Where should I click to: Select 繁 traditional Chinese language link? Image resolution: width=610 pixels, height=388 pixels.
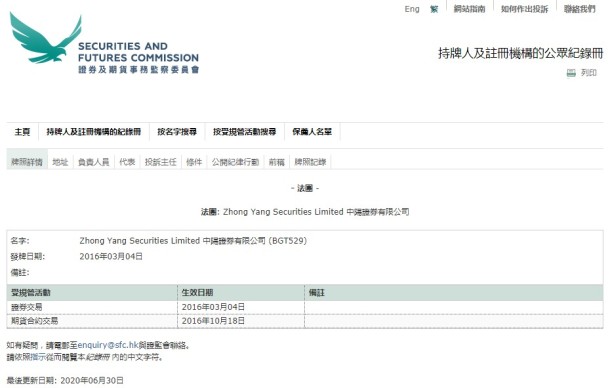(x=434, y=9)
